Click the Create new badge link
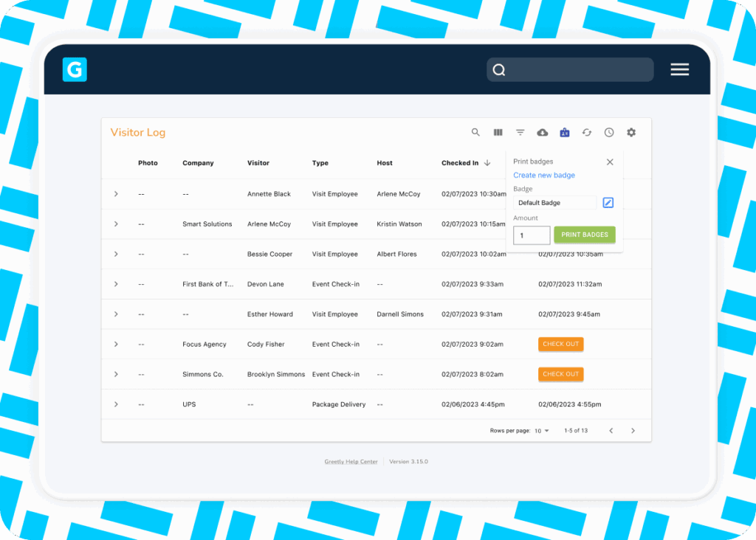Screen dimensions: 756x540 [544, 176]
